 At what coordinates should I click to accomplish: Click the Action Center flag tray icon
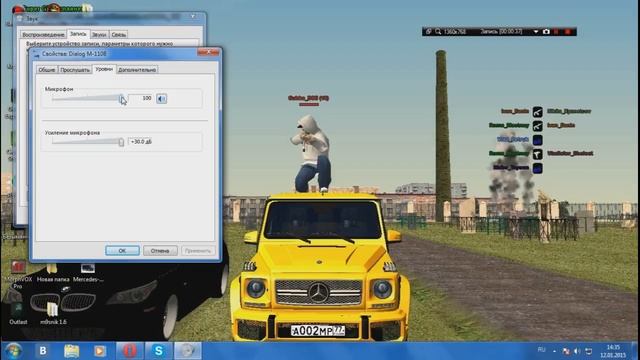[x=589, y=351]
